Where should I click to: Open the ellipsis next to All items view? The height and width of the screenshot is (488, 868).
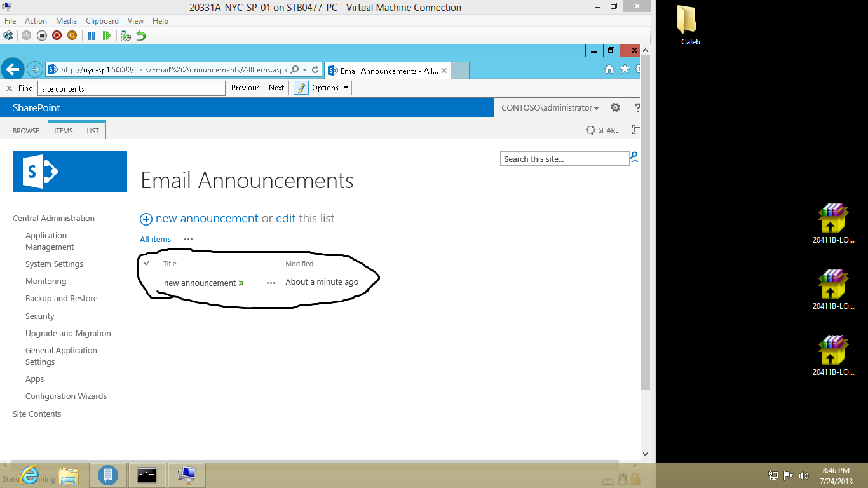point(188,240)
